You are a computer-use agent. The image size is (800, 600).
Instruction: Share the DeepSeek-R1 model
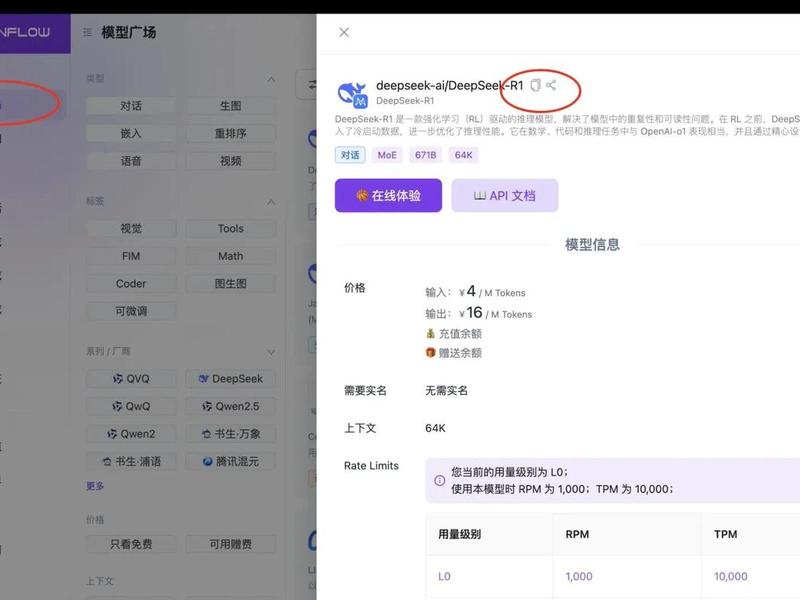pos(551,85)
